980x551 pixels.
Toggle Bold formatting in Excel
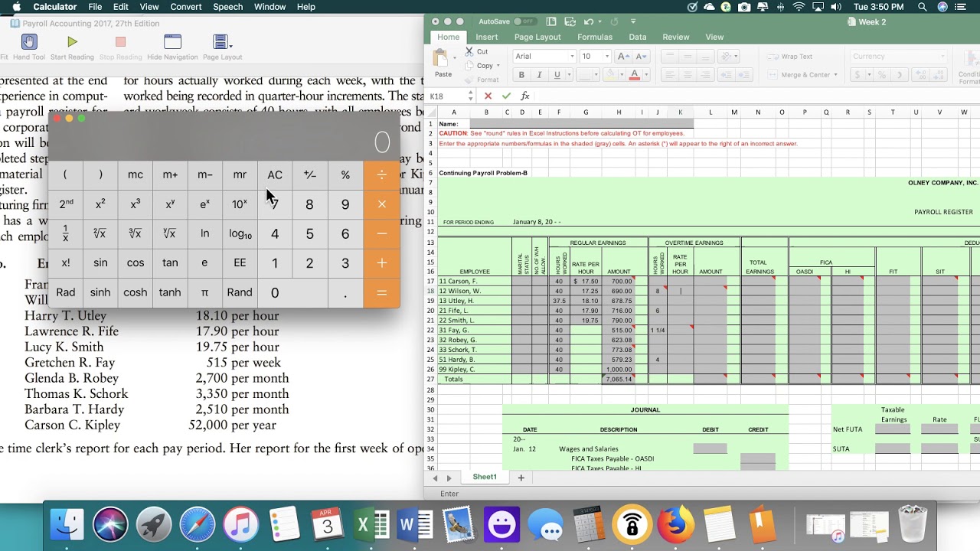(521, 75)
